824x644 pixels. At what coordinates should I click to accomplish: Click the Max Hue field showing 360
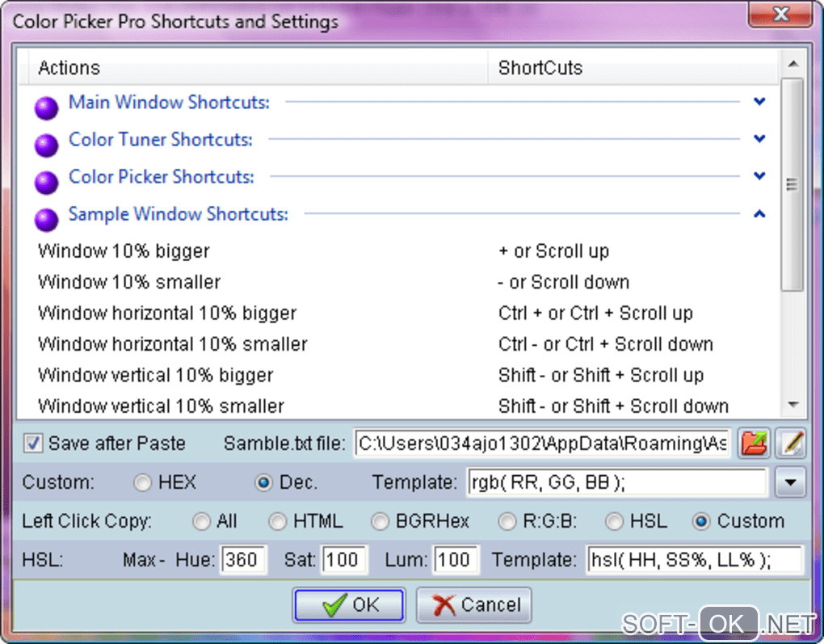243,559
